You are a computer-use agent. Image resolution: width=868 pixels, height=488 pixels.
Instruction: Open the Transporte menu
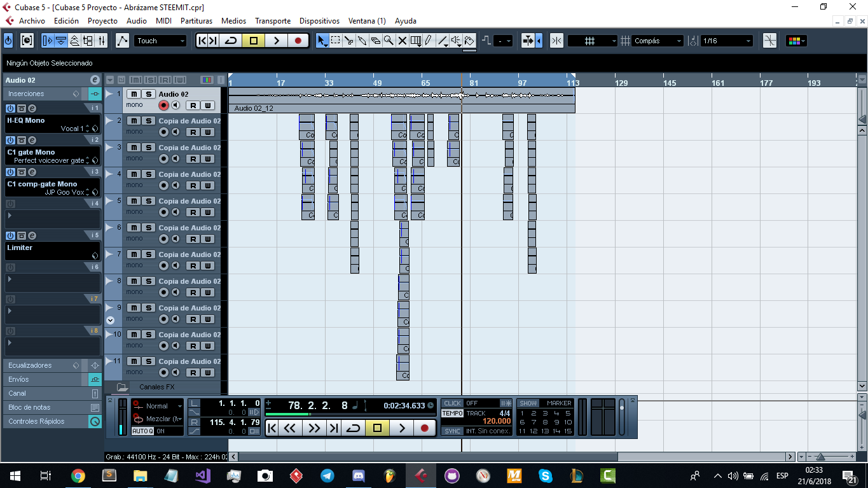pyautogui.click(x=272, y=21)
